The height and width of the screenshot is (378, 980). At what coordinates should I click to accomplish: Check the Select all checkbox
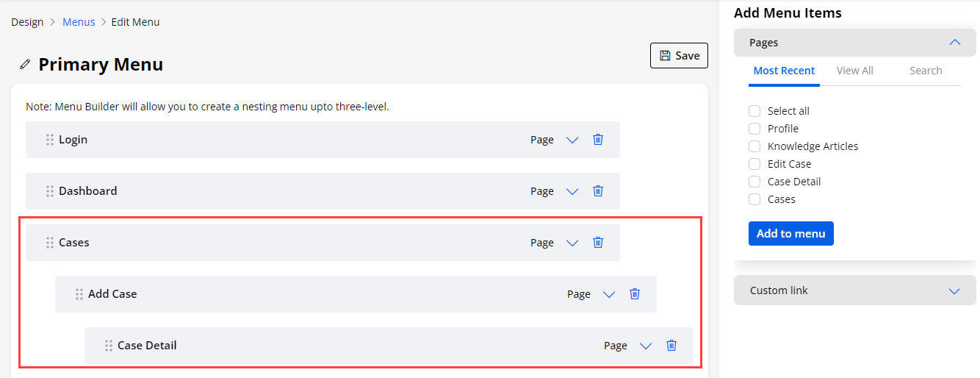pos(754,111)
